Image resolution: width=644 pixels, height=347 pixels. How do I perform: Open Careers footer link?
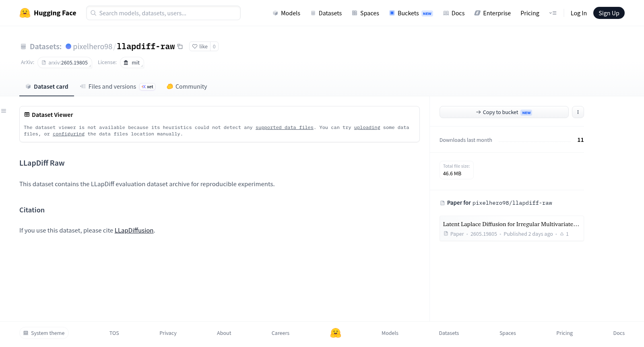(281, 333)
